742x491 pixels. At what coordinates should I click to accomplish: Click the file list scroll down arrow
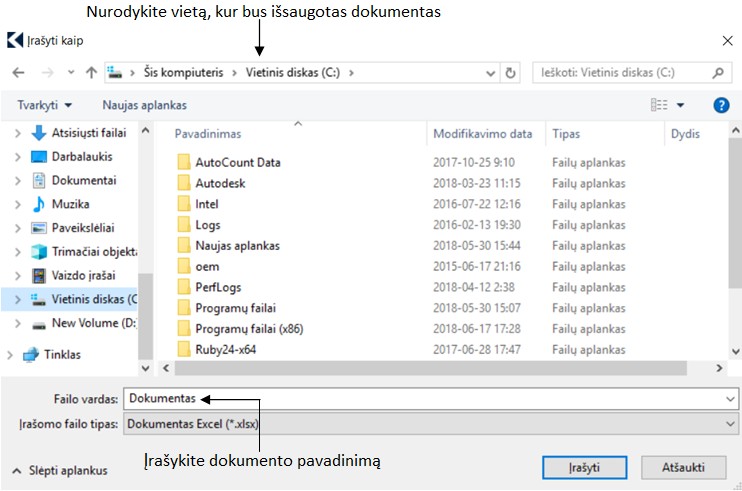[735, 351]
